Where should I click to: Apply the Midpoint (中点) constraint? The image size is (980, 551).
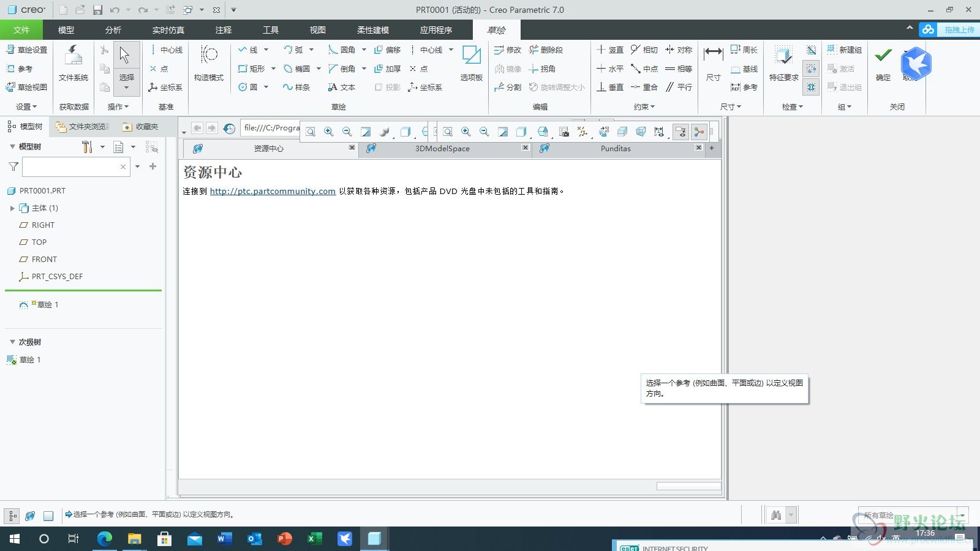click(x=644, y=69)
